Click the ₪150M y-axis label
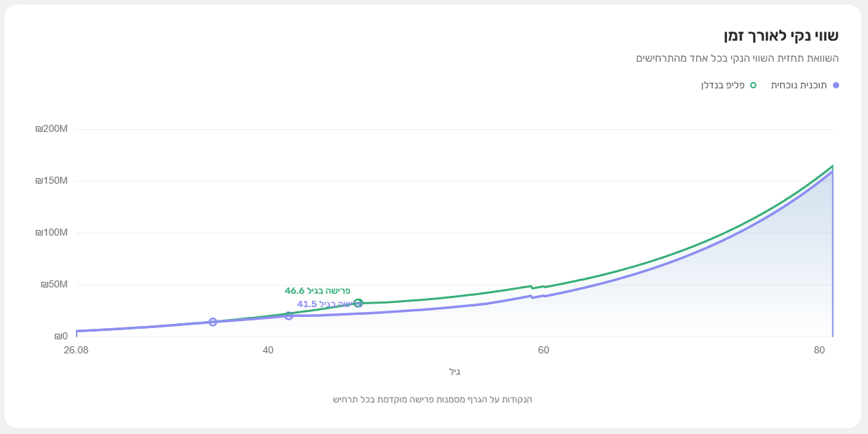Image resolution: width=868 pixels, height=434 pixels. [51, 181]
